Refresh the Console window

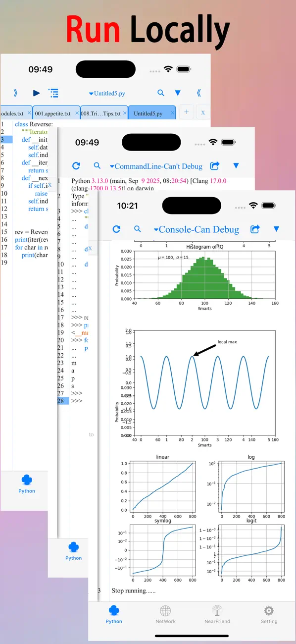116,229
